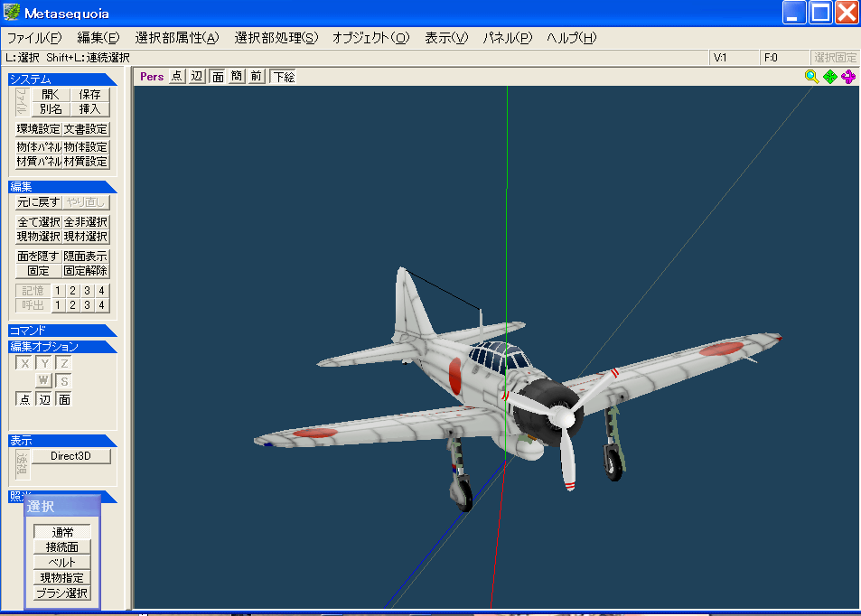The height and width of the screenshot is (616, 861).
Task: Open the 表示(V) menu
Action: click(446, 38)
